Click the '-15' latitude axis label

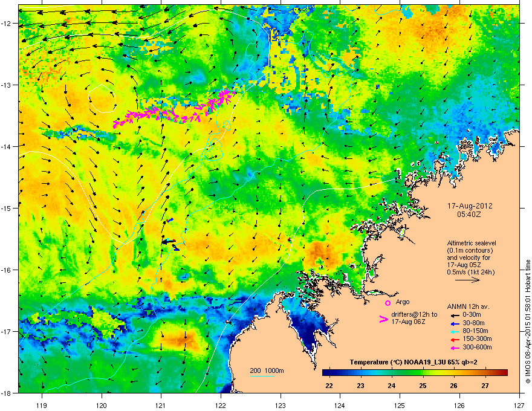[6, 208]
